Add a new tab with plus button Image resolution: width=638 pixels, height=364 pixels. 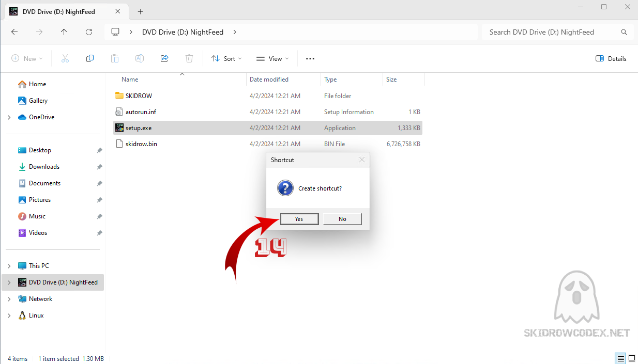pos(140,11)
